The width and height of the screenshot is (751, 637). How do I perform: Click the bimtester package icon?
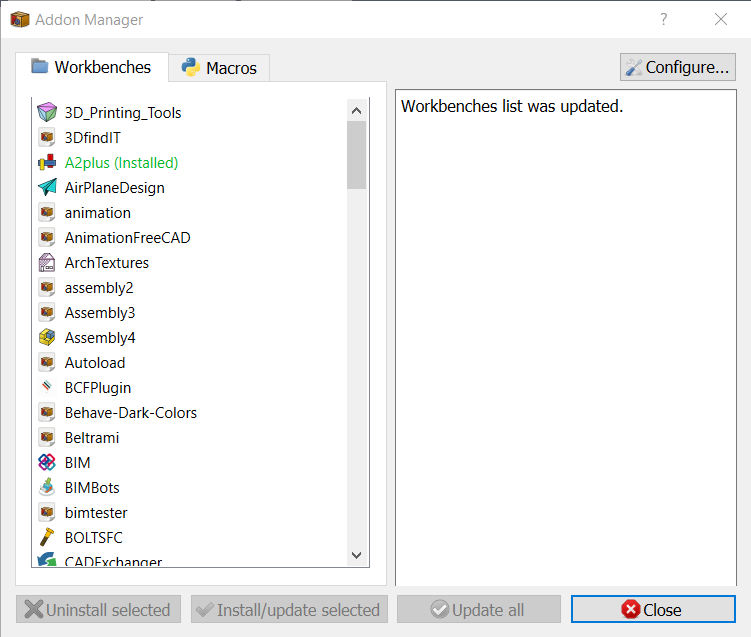coord(47,512)
